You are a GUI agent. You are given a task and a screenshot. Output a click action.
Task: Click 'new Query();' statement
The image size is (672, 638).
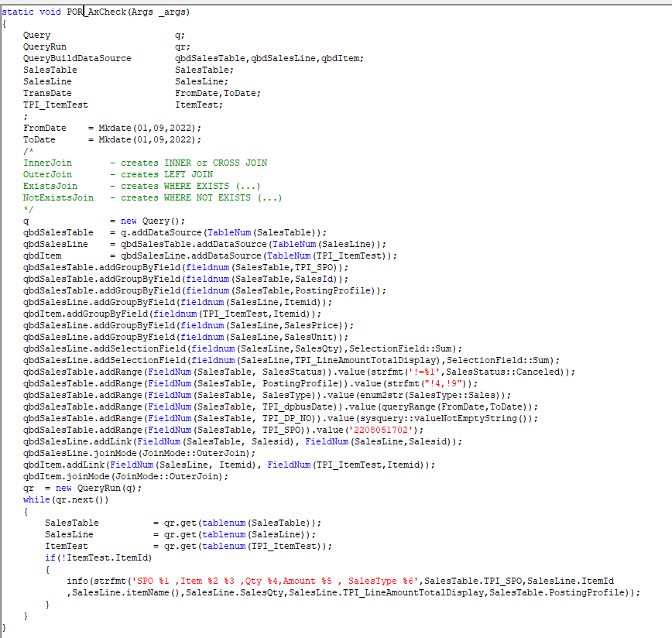point(153,221)
